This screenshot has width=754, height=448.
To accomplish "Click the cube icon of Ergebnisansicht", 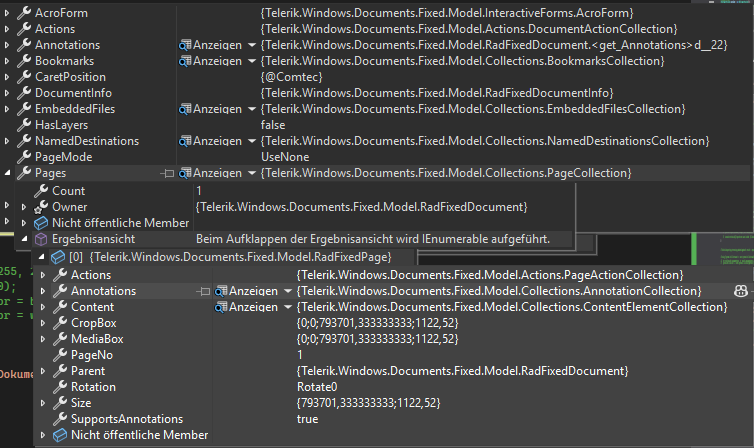I will point(41,239).
